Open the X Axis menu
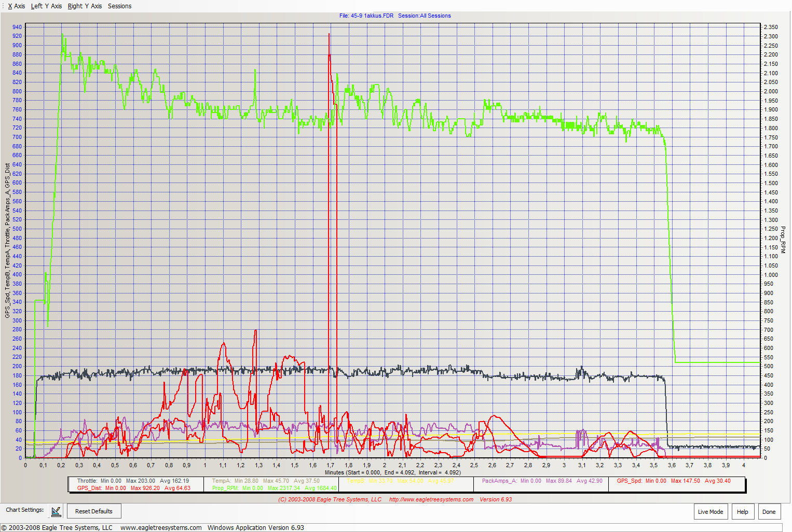This screenshot has height=532, width=792. coord(17,6)
